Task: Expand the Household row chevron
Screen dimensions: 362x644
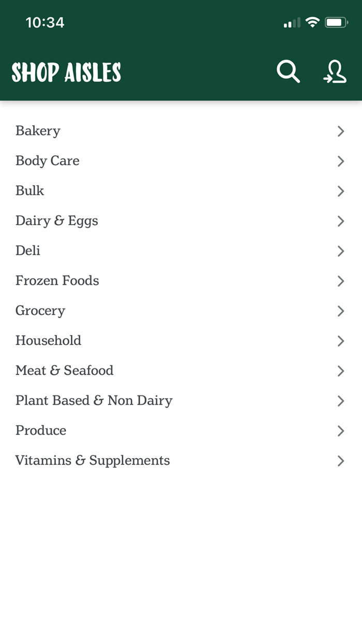Action: click(x=341, y=341)
